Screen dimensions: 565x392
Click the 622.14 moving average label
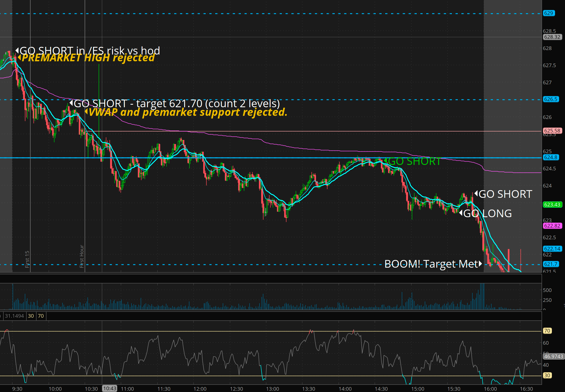(552, 249)
